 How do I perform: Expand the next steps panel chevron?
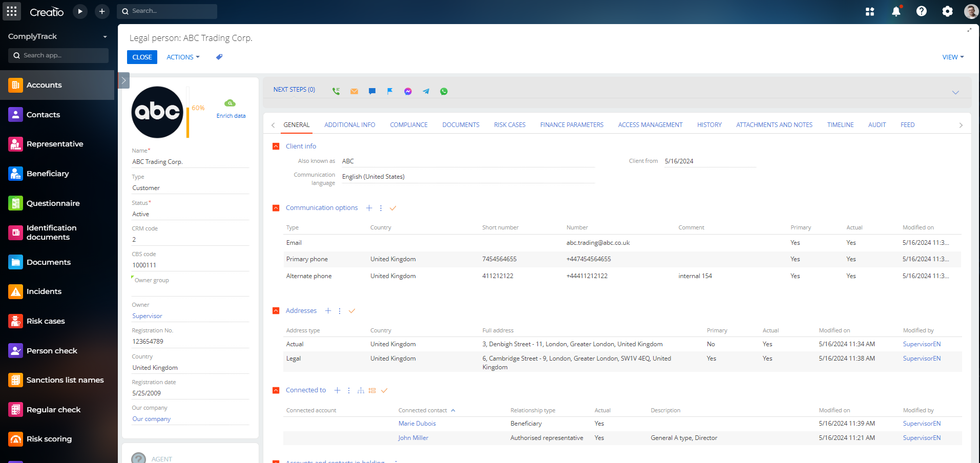click(955, 92)
